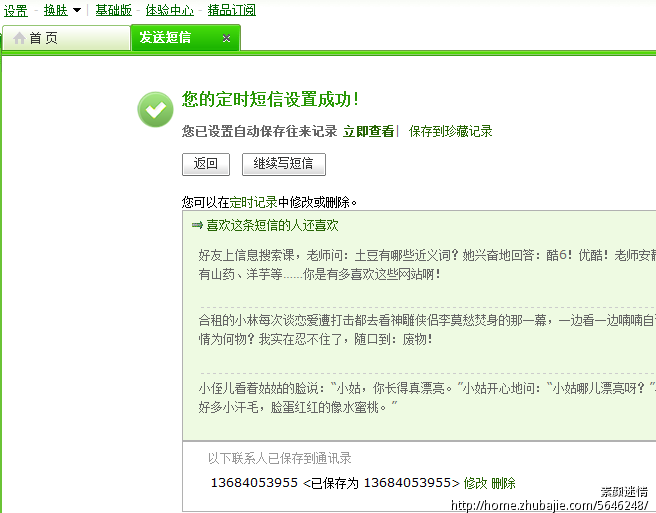
Task: Click 保存到珍藏记录 link
Action: click(x=451, y=131)
